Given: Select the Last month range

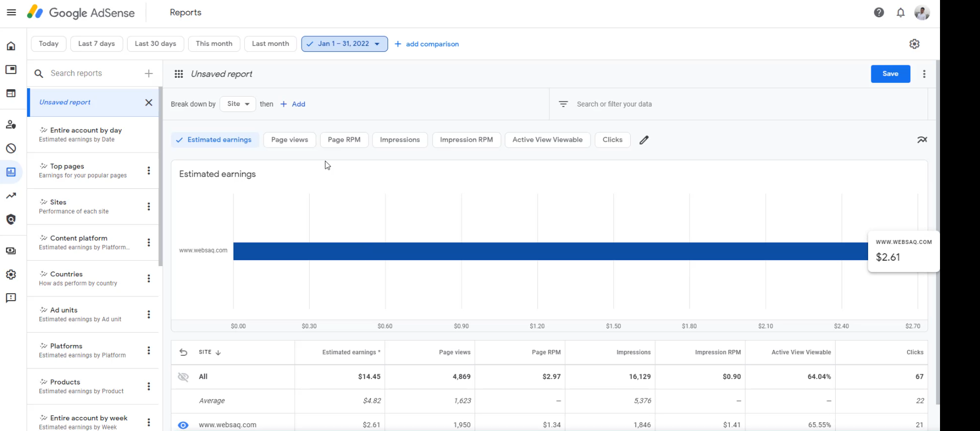Looking at the screenshot, I should point(270,44).
